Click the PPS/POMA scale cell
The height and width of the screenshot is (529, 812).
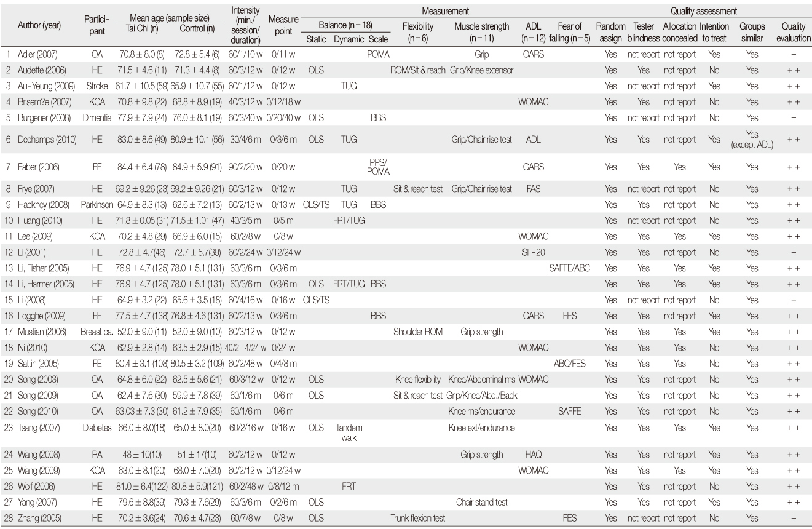point(377,167)
